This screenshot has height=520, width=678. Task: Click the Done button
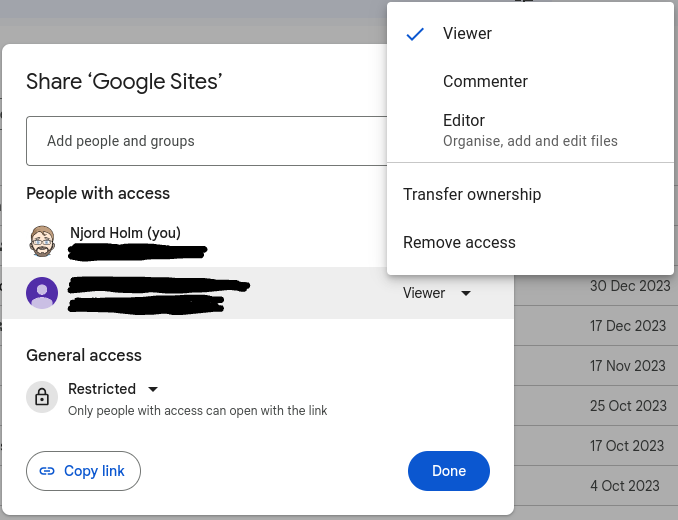click(449, 471)
